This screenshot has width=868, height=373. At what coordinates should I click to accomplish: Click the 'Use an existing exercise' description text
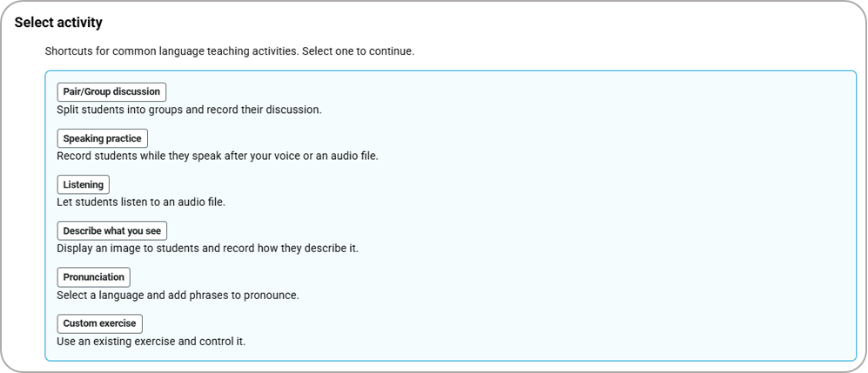pyautogui.click(x=151, y=342)
